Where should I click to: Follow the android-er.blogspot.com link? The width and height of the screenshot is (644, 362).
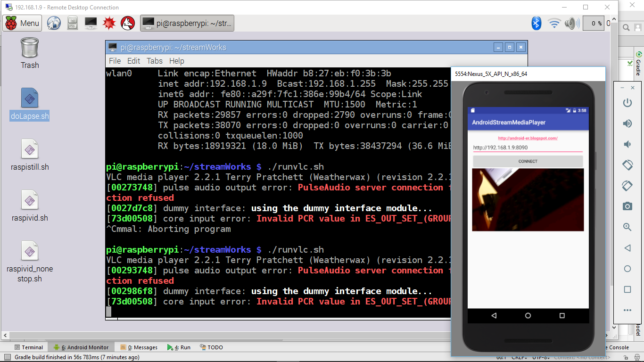click(x=528, y=137)
